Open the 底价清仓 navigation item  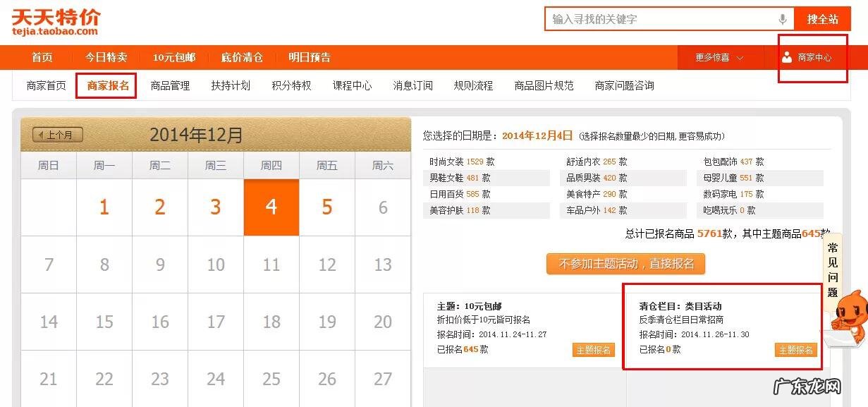pos(242,58)
